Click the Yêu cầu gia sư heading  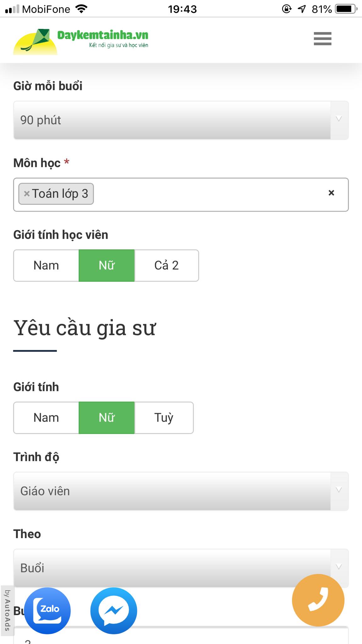click(x=85, y=328)
